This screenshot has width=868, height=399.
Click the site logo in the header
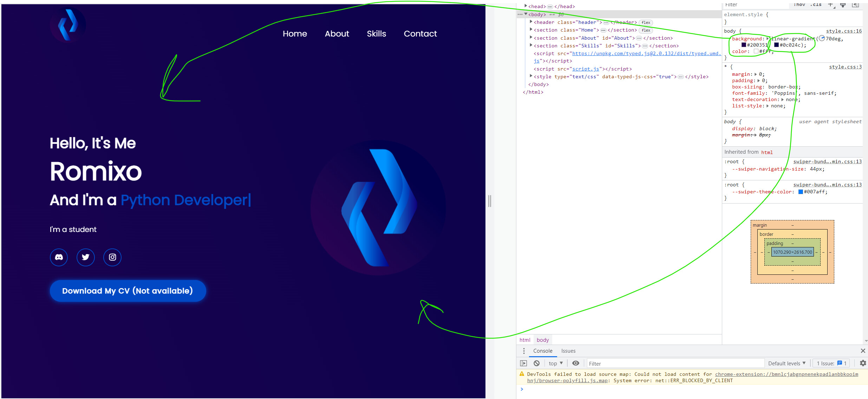(x=68, y=25)
